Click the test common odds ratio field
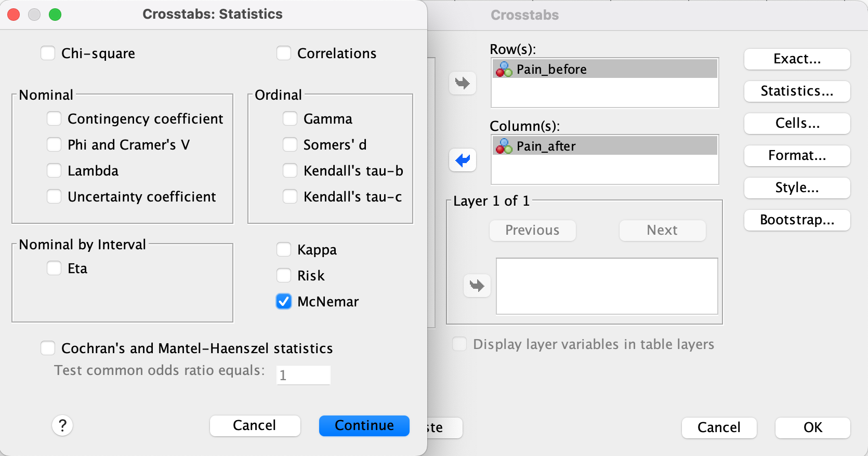Viewport: 868px width, 456px height. click(304, 375)
